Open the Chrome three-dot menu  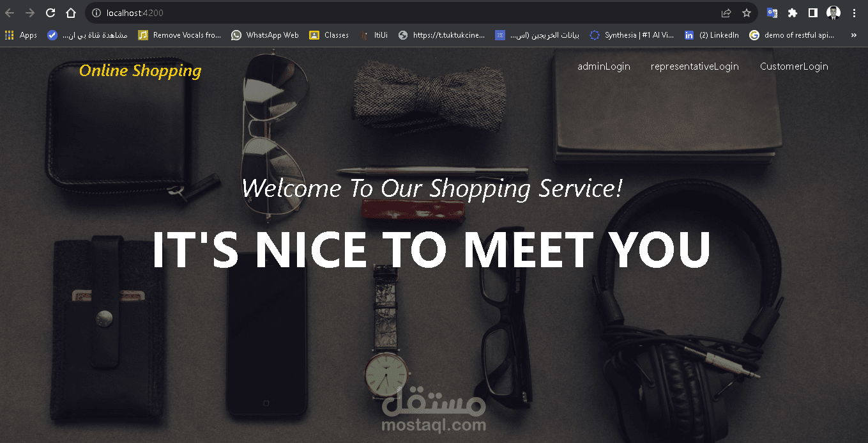[854, 13]
